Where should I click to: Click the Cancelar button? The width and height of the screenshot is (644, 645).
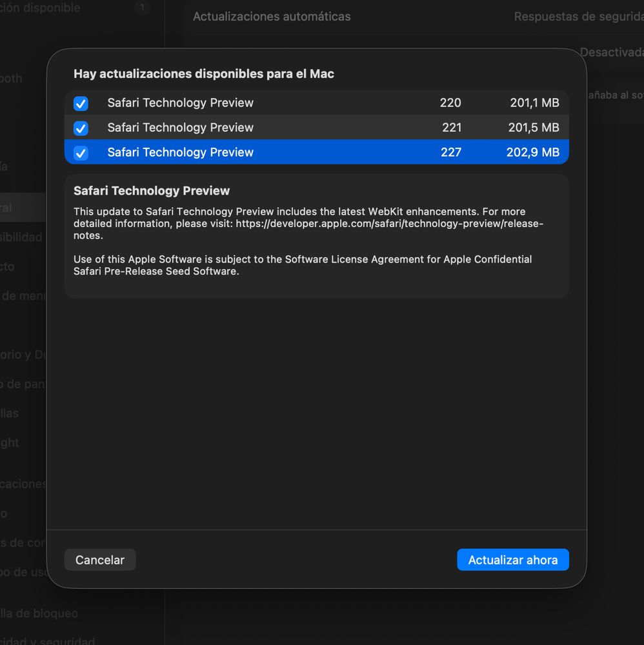click(100, 560)
